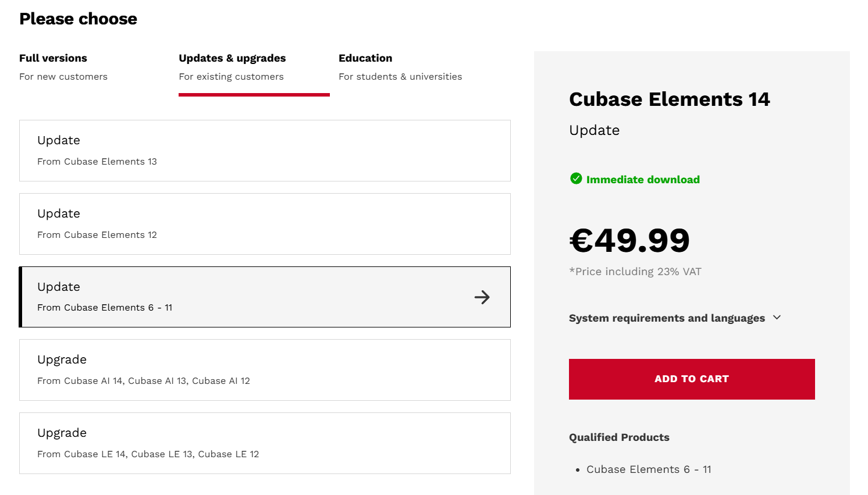The height and width of the screenshot is (495, 868).
Task: Pick the Upgrade from Cubase LE option
Action: tap(265, 443)
